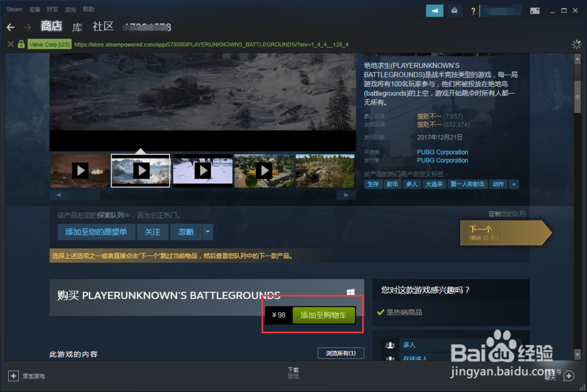The width and height of the screenshot is (587, 392).
Task: Click the main video player area
Action: tap(203, 102)
